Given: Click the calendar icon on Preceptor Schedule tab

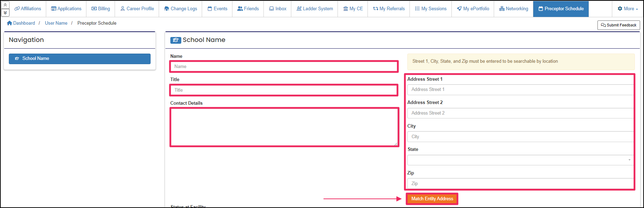Looking at the screenshot, I should click(x=541, y=8).
